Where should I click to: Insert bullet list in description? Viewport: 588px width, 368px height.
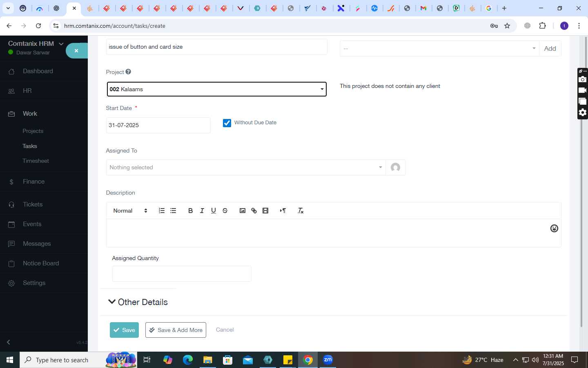[x=173, y=211]
